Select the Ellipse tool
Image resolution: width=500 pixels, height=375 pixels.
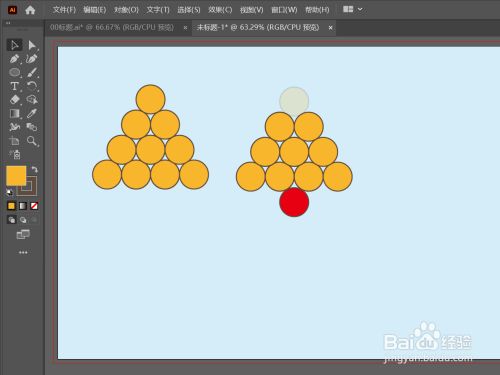pos(14,72)
